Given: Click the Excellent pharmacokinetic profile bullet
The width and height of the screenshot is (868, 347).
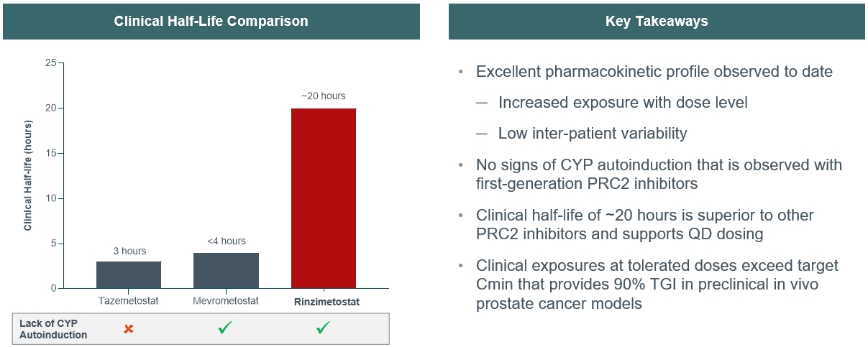Looking at the screenshot, I should pyautogui.click(x=654, y=72).
